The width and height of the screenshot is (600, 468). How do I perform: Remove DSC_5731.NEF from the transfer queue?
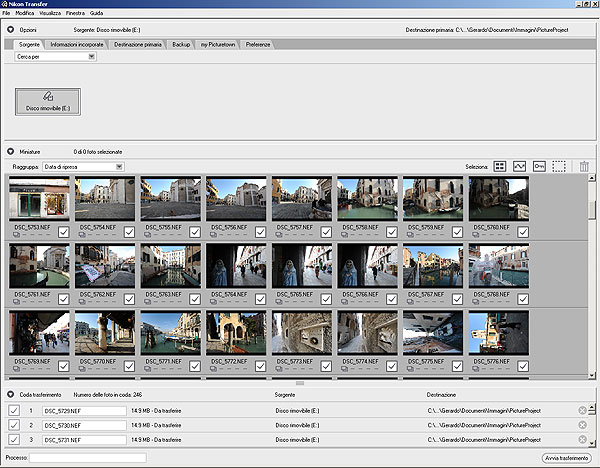click(582, 440)
